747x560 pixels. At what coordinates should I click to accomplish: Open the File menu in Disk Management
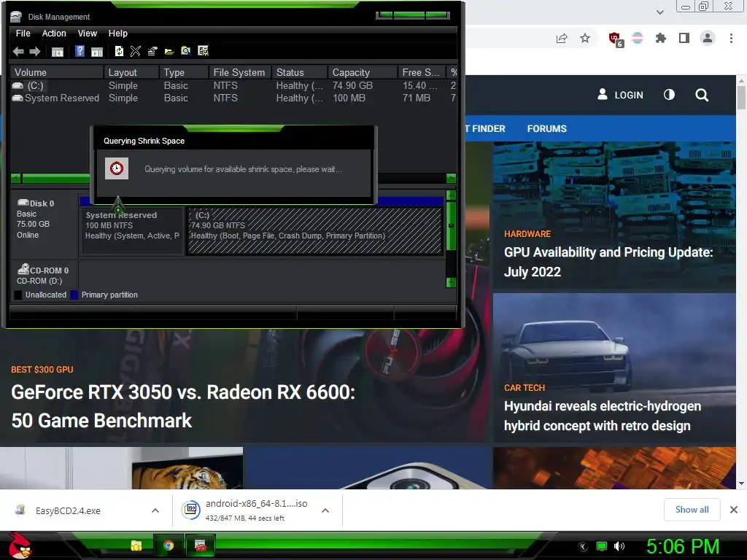click(23, 34)
